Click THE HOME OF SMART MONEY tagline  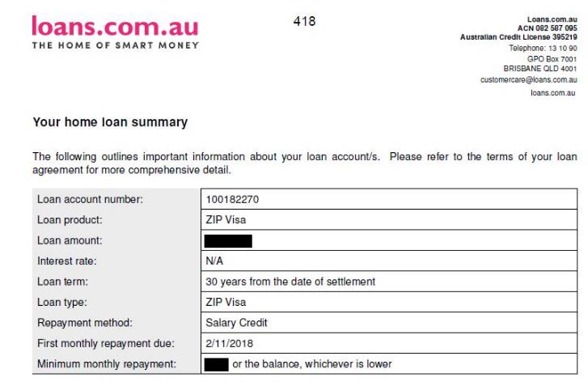(115, 45)
